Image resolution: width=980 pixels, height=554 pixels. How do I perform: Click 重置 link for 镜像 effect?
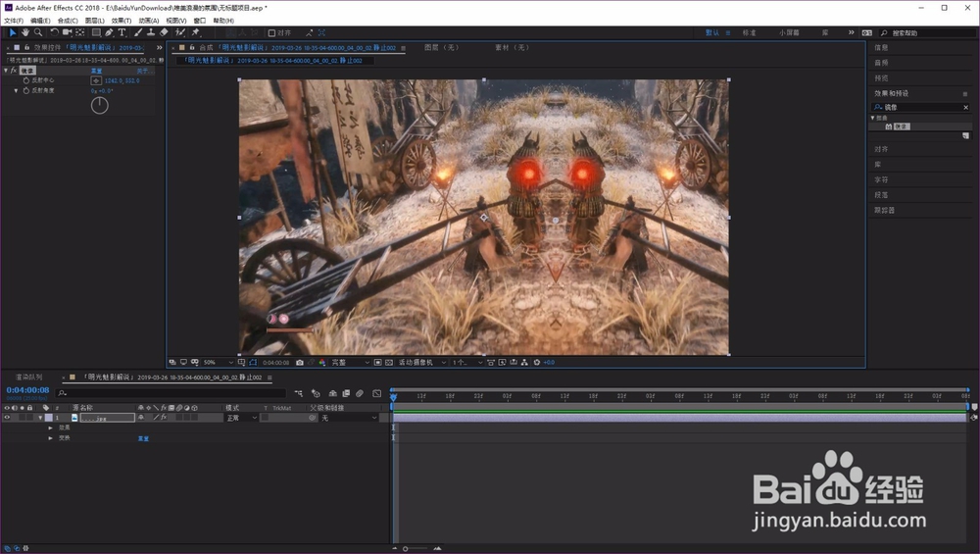[96, 71]
